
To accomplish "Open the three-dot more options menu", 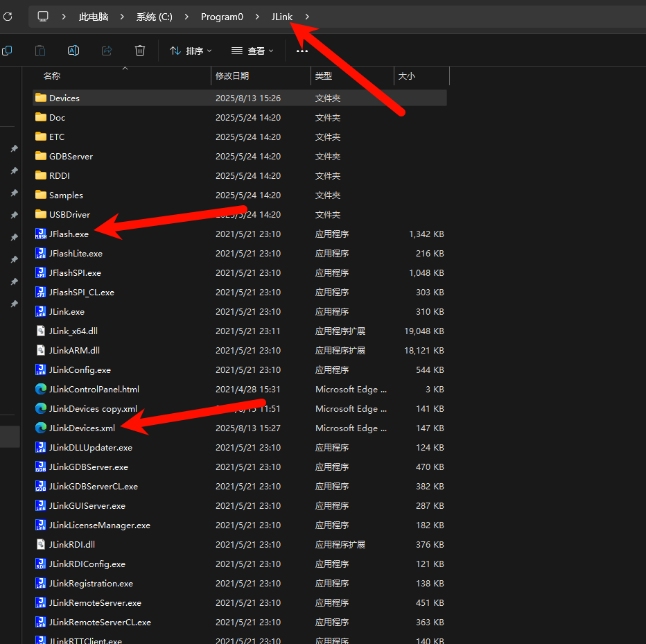I will coord(302,51).
